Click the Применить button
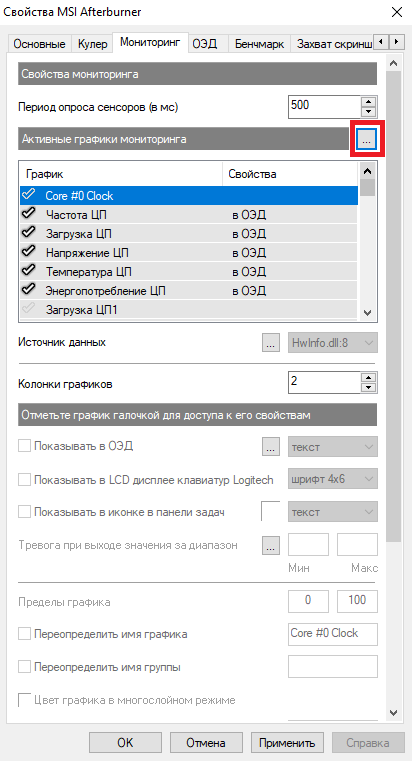The height and width of the screenshot is (761, 412). click(289, 743)
